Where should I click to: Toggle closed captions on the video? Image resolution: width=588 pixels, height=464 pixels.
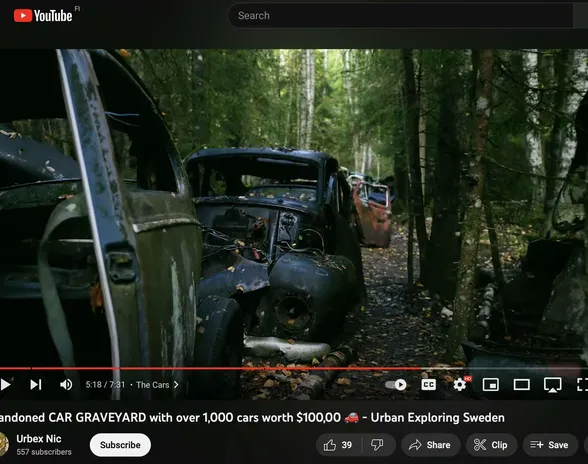428,384
